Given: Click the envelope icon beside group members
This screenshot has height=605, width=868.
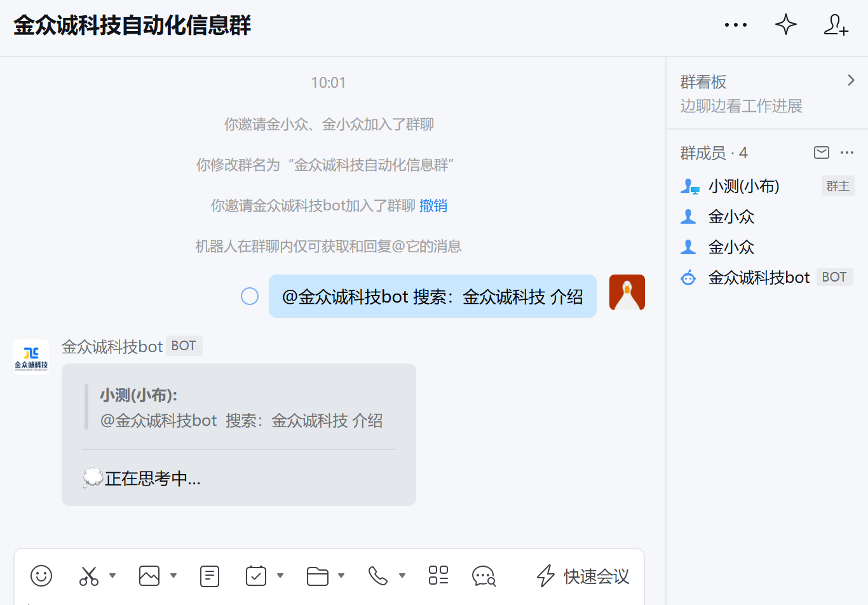Looking at the screenshot, I should tap(822, 153).
